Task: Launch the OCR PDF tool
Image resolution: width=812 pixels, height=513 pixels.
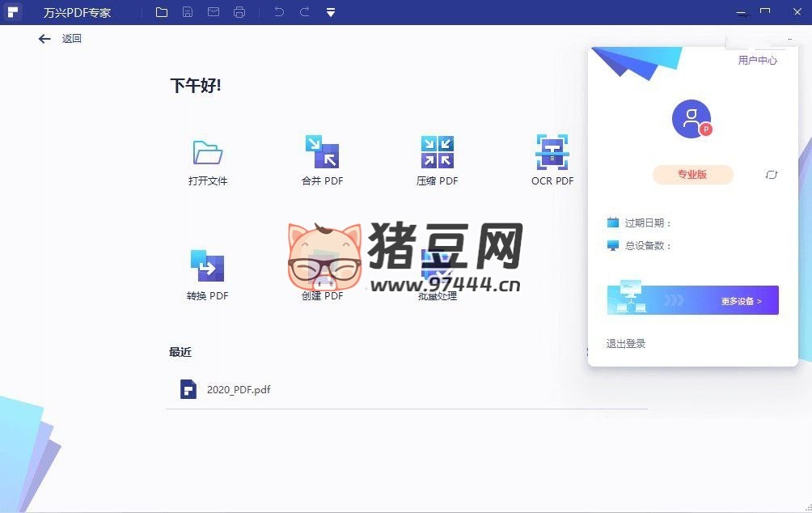Action: point(552,153)
